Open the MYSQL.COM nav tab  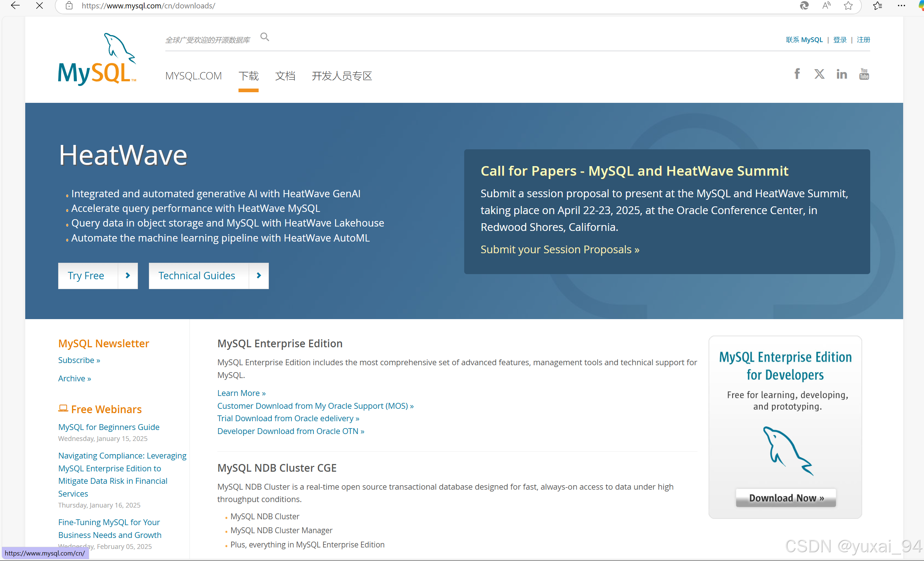point(194,76)
